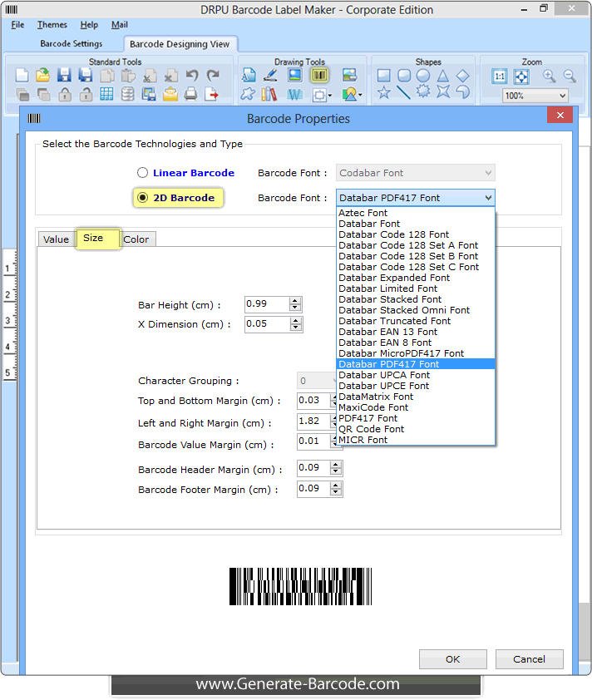592x700 pixels.
Task: Select the star shape tool
Action: [383, 93]
